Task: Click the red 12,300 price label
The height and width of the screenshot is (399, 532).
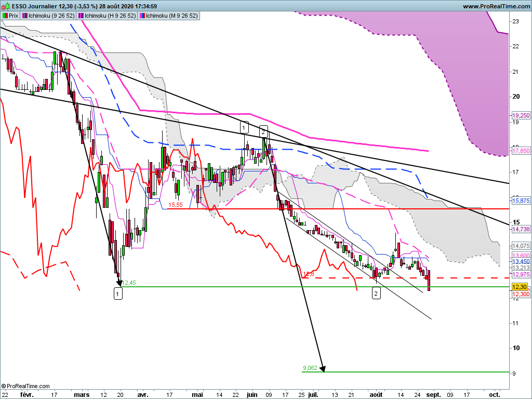Action: point(521,294)
